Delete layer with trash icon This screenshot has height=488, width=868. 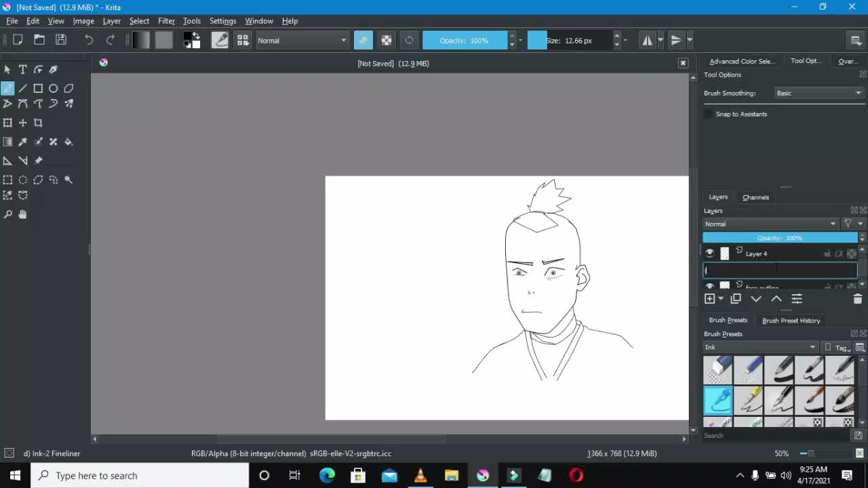coord(857,299)
